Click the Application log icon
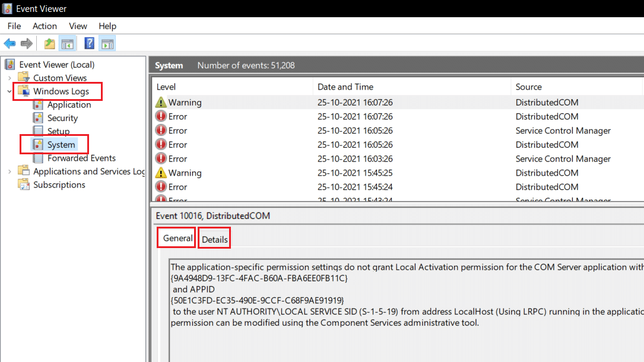Screen dimensions: 644x362 (38, 104)
